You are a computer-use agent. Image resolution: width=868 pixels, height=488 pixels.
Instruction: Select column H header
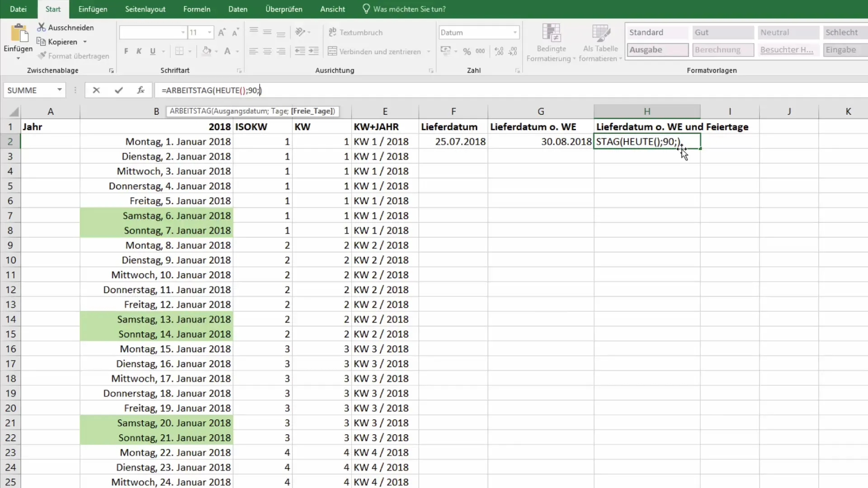[647, 112]
